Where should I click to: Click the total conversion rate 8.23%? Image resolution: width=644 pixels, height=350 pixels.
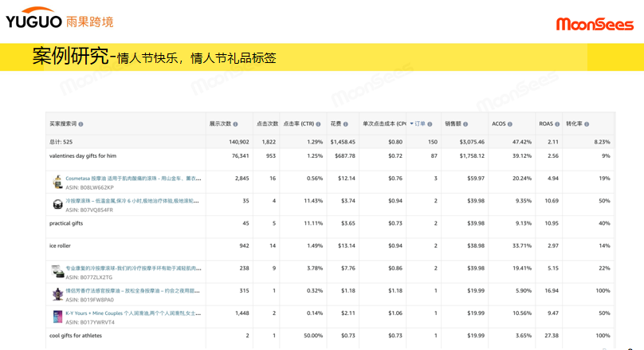(602, 142)
